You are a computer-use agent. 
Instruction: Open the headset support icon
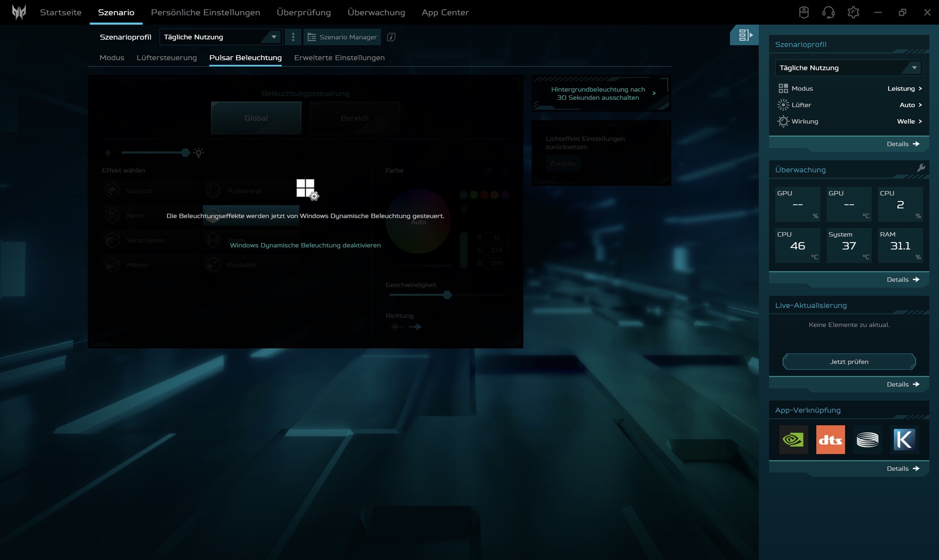click(828, 12)
